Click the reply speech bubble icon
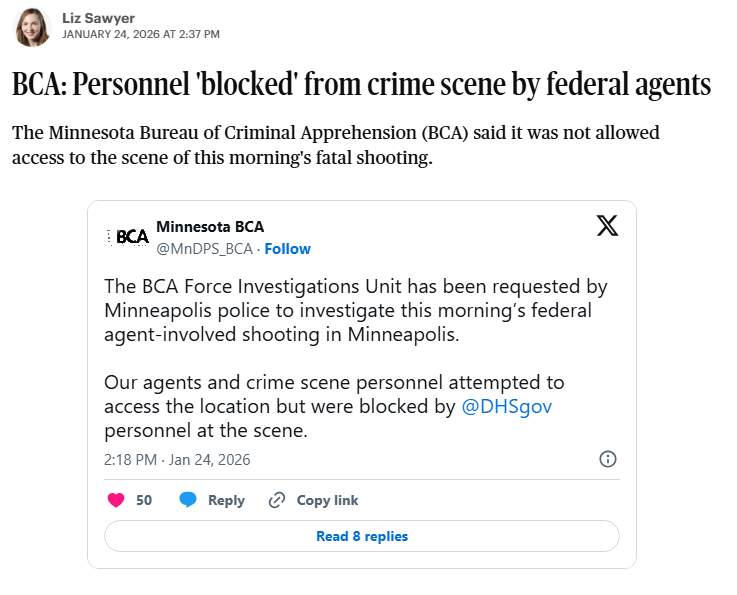737x595 pixels. [188, 500]
